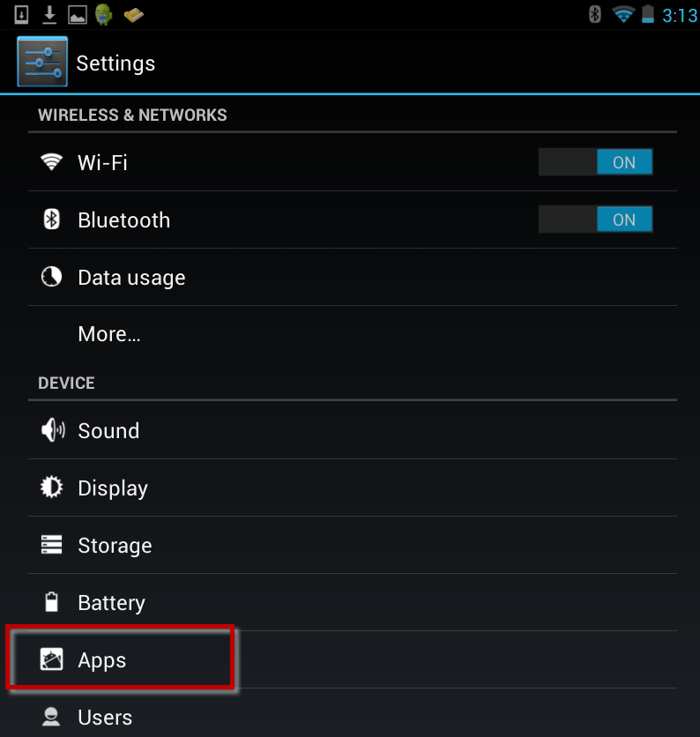The width and height of the screenshot is (700, 737).
Task: Tap the Sound label text
Action: click(108, 431)
